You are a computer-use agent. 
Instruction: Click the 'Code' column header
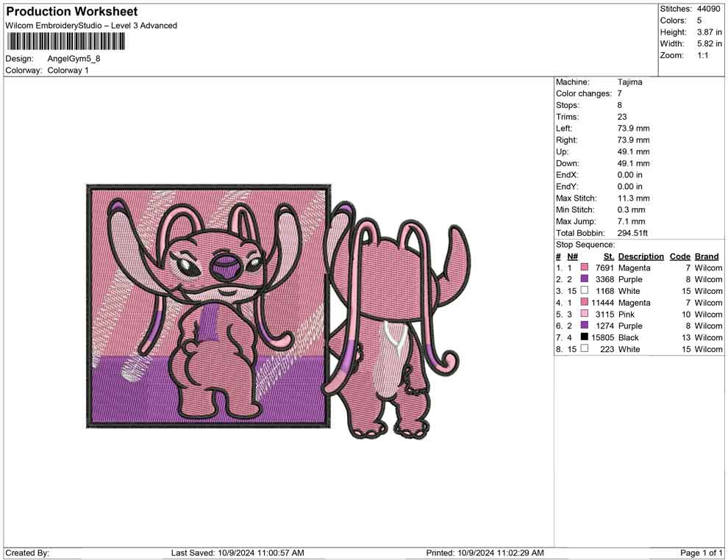pos(680,256)
